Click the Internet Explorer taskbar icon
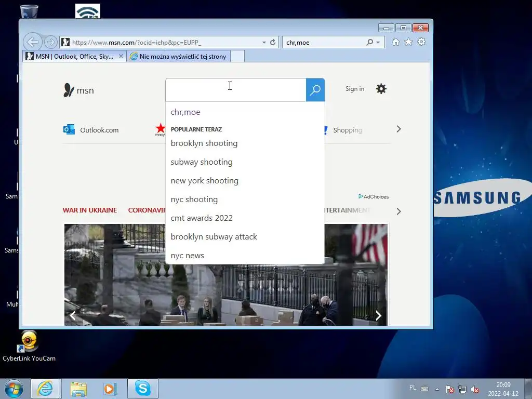Viewport: 532px width, 399px height. tap(45, 389)
